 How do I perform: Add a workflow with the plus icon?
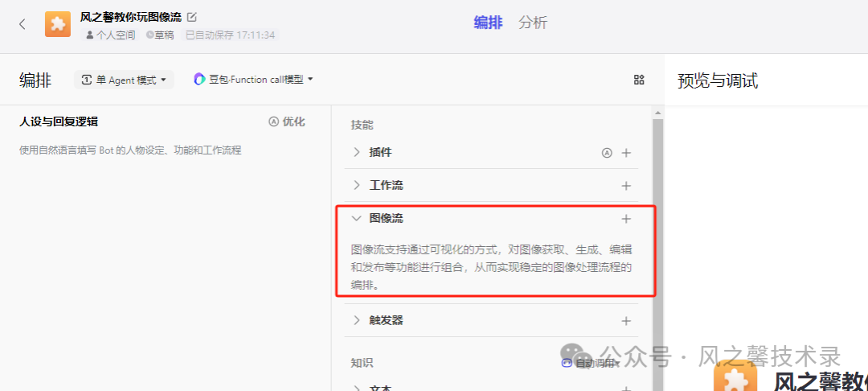pos(626,186)
